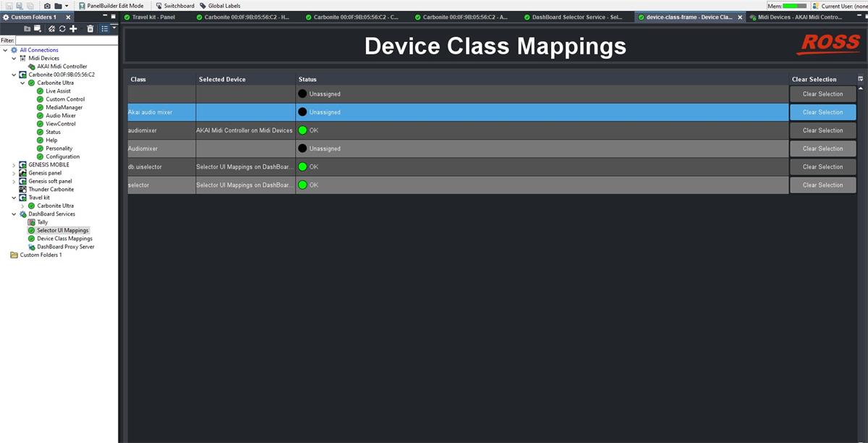Image resolution: width=868 pixels, height=443 pixels.
Task: Click the add panel icon in the tree toolbar
Action: (x=37, y=28)
